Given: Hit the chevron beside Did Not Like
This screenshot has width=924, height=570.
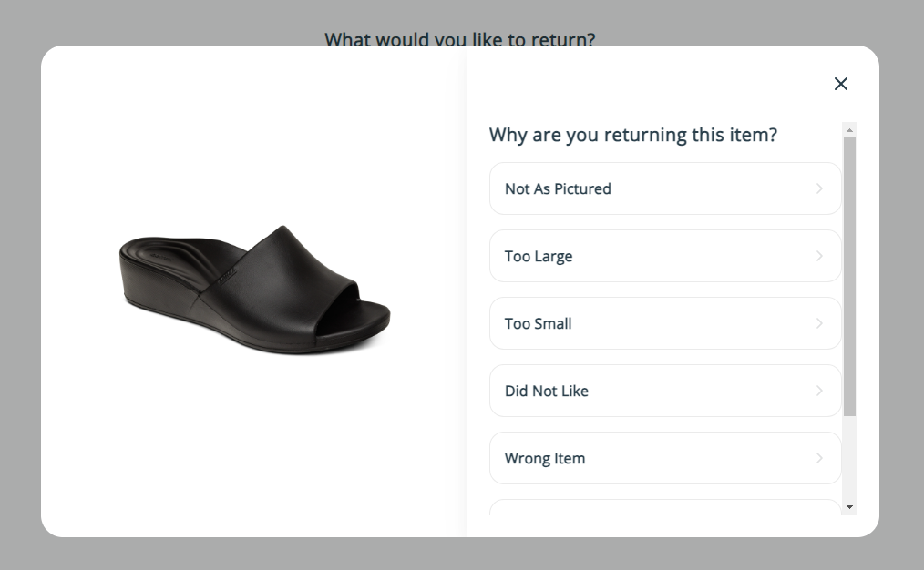Looking at the screenshot, I should [x=819, y=391].
